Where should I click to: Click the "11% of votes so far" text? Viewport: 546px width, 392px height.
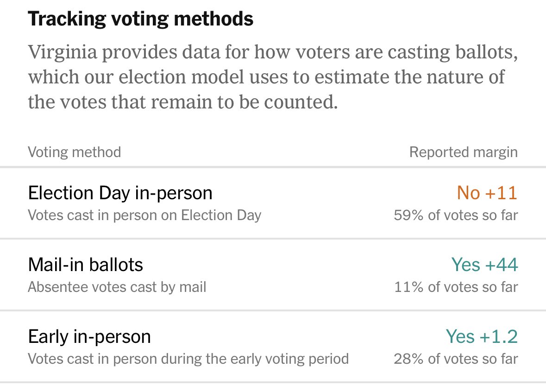pyautogui.click(x=456, y=287)
